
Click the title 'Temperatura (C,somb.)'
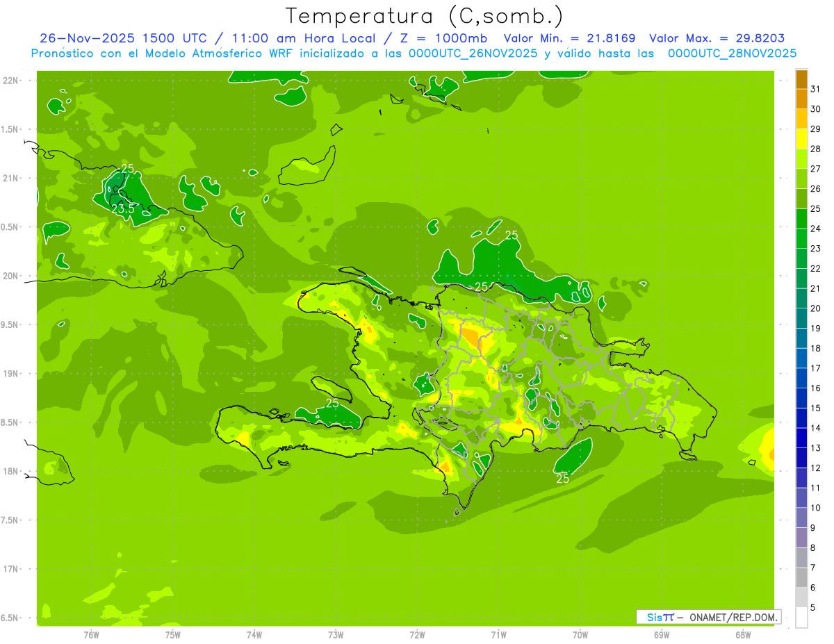(424, 15)
